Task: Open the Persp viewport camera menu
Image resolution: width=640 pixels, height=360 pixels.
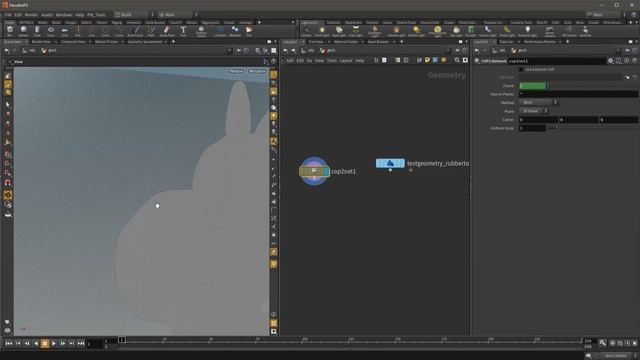Action: (236, 71)
